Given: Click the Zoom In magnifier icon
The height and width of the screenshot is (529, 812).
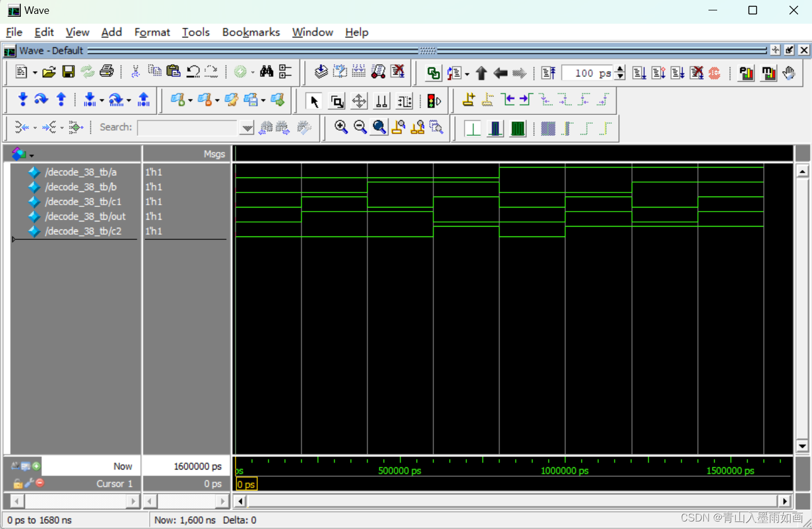Looking at the screenshot, I should (341, 127).
